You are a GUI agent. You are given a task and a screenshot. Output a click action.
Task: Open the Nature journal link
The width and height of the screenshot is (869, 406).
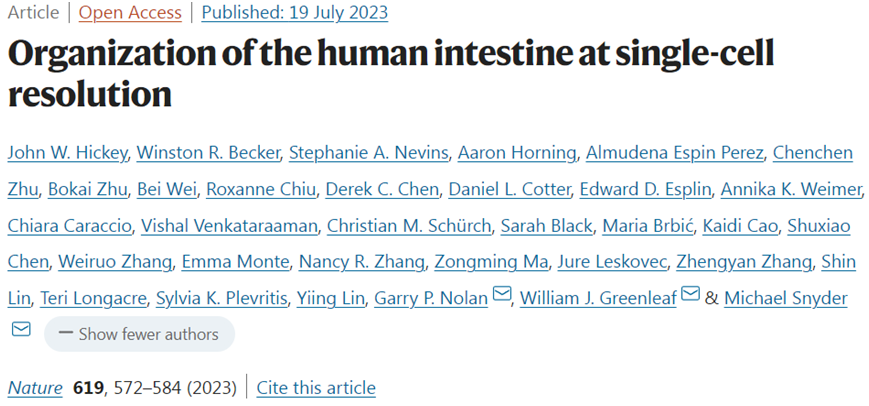[x=34, y=388]
